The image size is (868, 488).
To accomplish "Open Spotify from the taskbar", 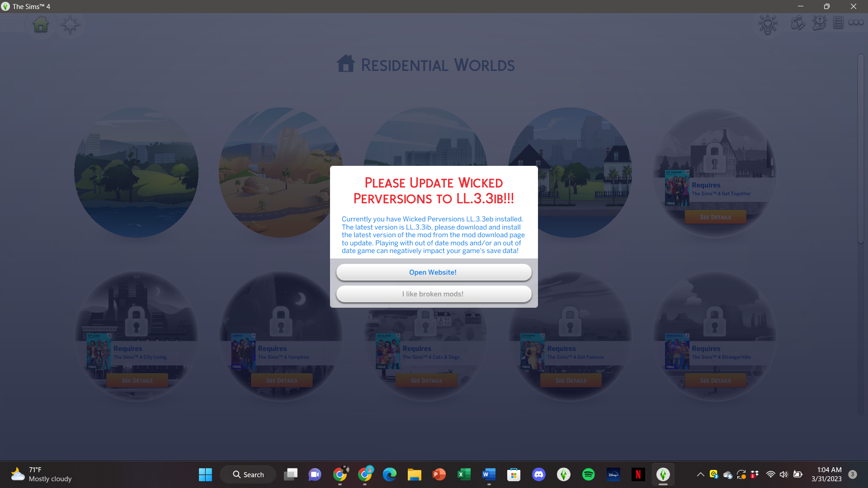I will click(x=588, y=474).
